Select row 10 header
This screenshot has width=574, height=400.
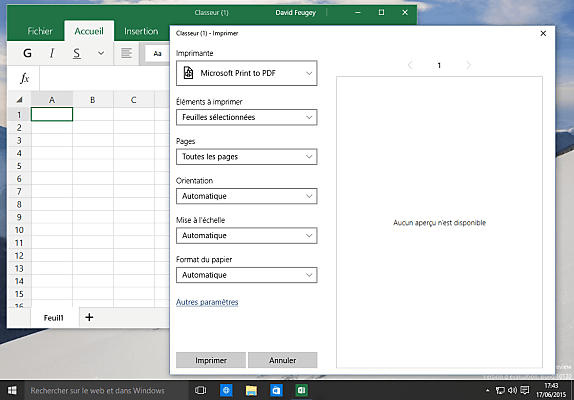pyautogui.click(x=19, y=230)
